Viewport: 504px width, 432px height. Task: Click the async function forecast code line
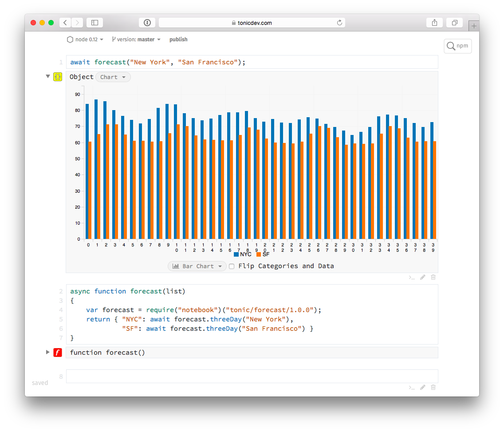coord(128,291)
